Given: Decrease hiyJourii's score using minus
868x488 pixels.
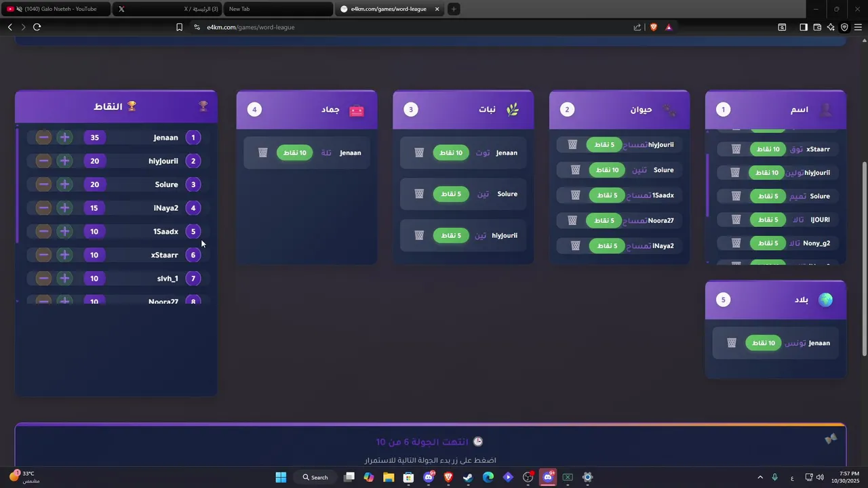Looking at the screenshot, I should (43, 161).
